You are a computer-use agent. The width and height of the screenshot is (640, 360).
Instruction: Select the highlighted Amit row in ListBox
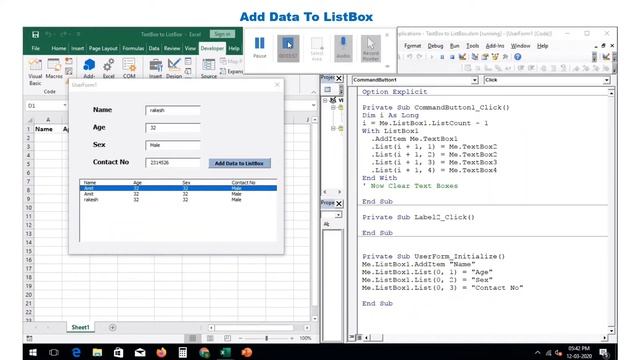tap(178, 188)
